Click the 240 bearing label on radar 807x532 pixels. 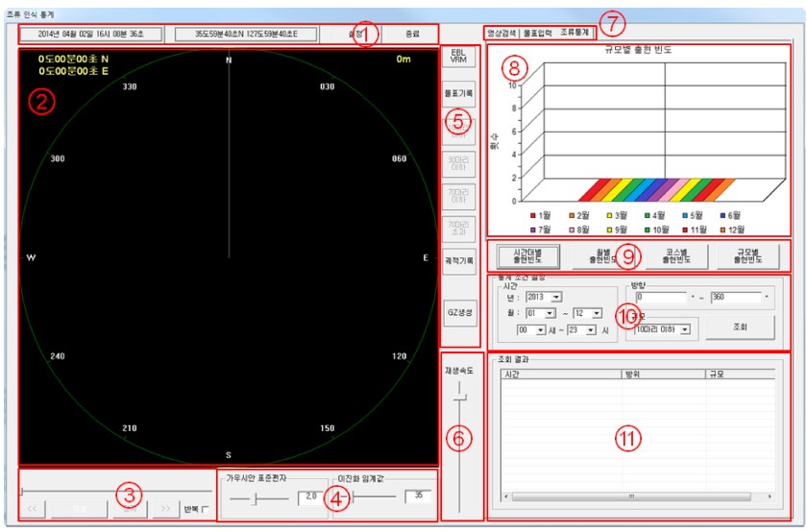point(58,356)
